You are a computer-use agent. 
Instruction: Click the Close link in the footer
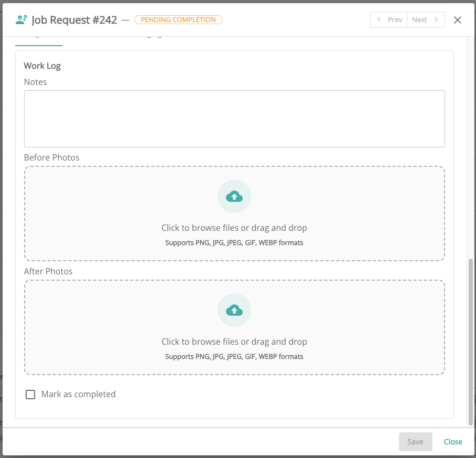tap(453, 442)
